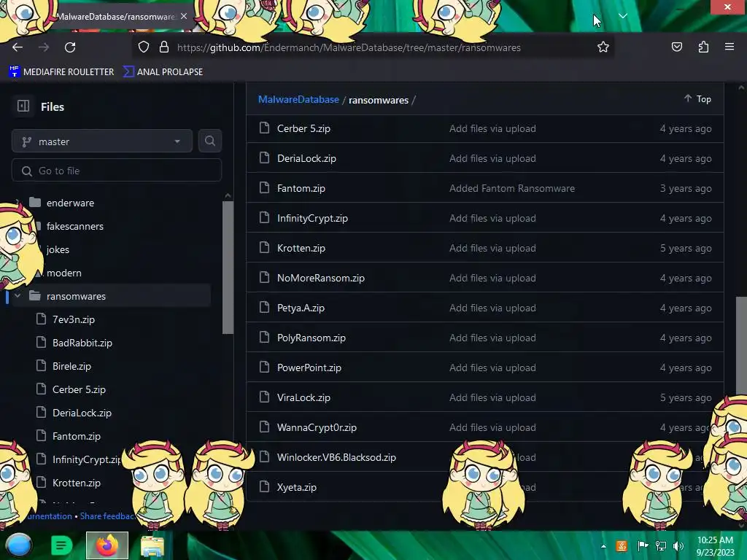747x560 pixels.
Task: Open Firefox from the taskbar
Action: coord(107,545)
